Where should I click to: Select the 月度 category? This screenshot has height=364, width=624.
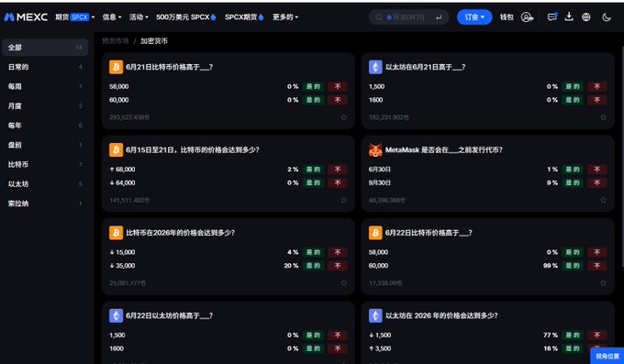click(x=45, y=105)
